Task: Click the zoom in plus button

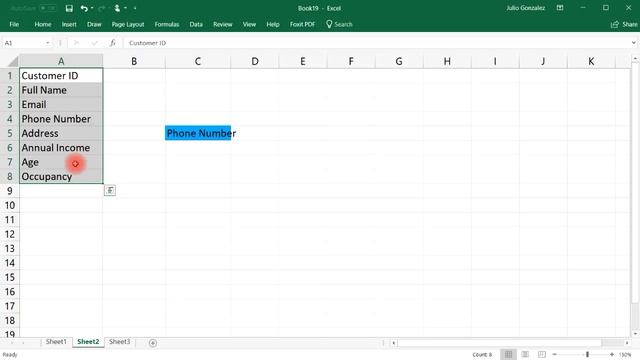Action: click(611, 354)
